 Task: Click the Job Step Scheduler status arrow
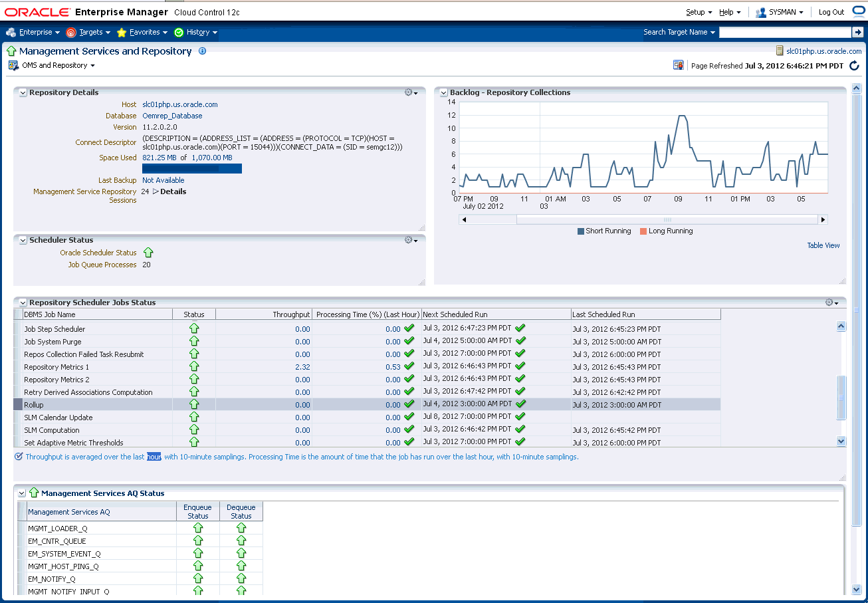(194, 328)
